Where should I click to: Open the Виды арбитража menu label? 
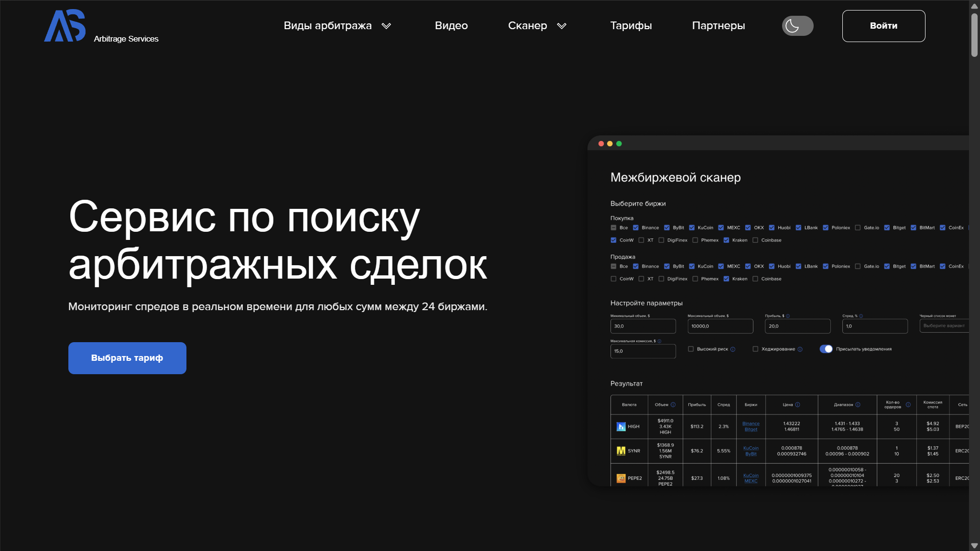click(x=327, y=26)
